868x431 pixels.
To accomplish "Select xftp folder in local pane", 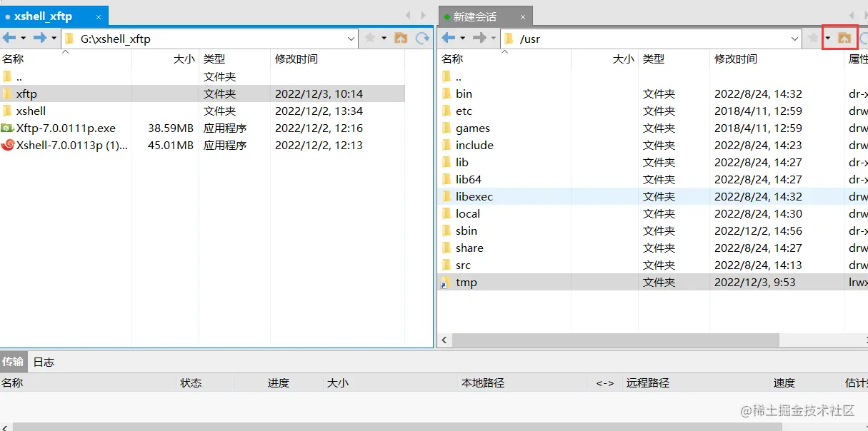I will (x=202, y=93).
